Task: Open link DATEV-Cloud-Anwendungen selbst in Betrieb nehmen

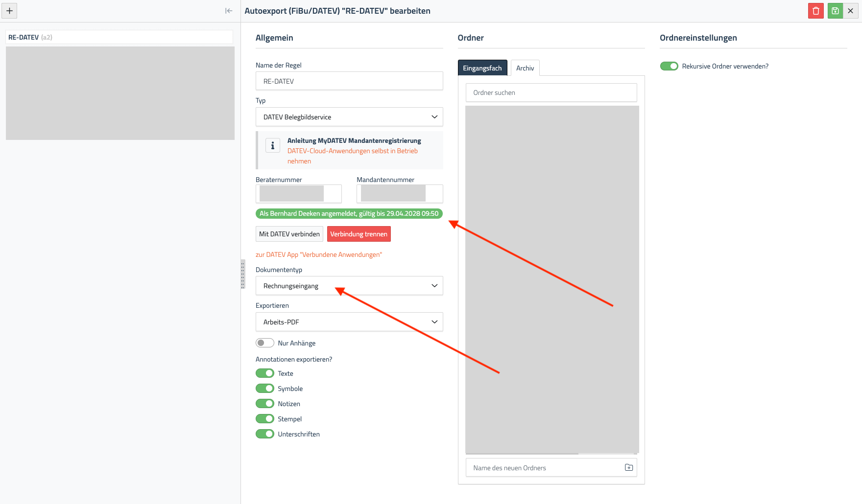Action: click(353, 156)
